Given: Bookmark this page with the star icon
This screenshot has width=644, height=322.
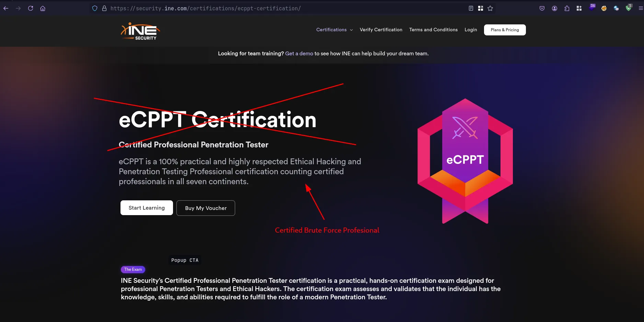Looking at the screenshot, I should tap(490, 8).
